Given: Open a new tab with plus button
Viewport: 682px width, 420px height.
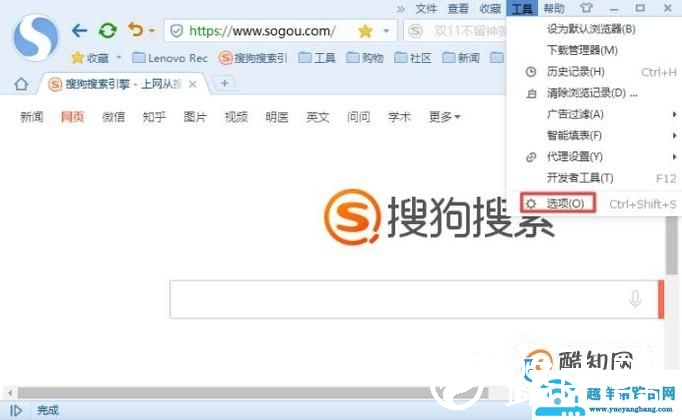Looking at the screenshot, I should point(224,83).
